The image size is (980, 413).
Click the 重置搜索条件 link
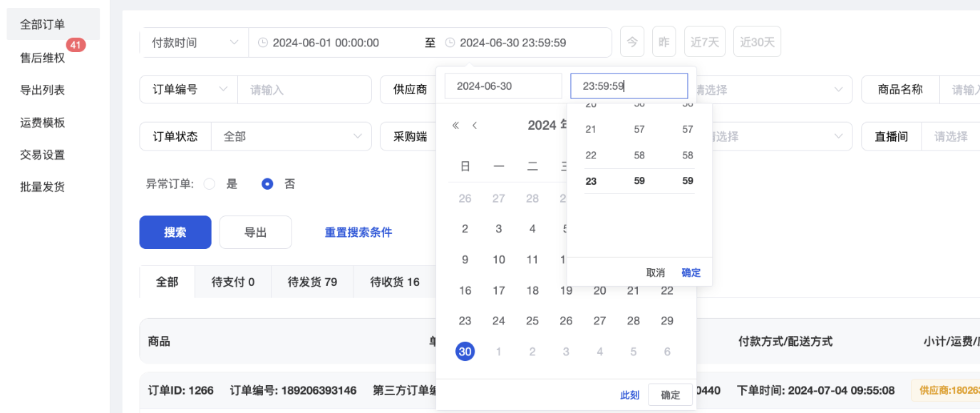tap(359, 233)
